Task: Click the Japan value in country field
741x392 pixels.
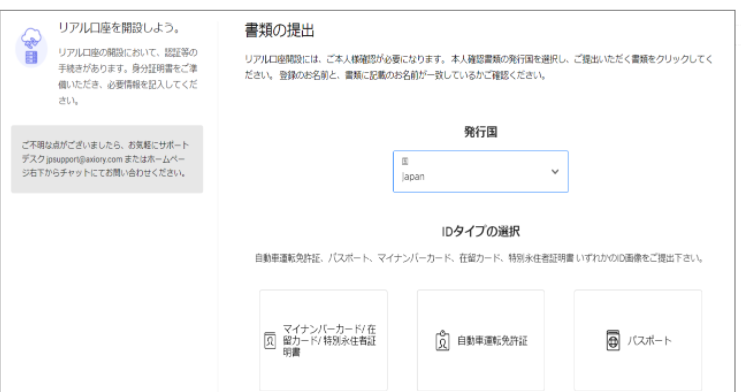Action: tap(413, 177)
